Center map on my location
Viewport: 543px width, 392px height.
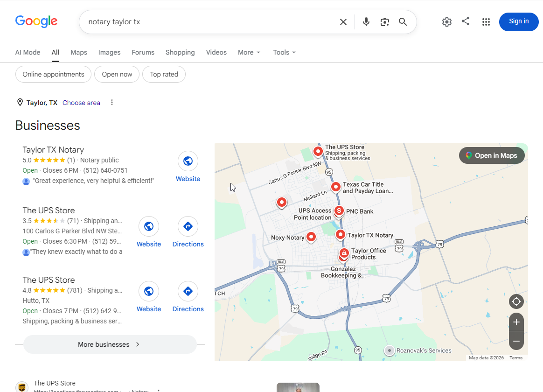pos(516,301)
